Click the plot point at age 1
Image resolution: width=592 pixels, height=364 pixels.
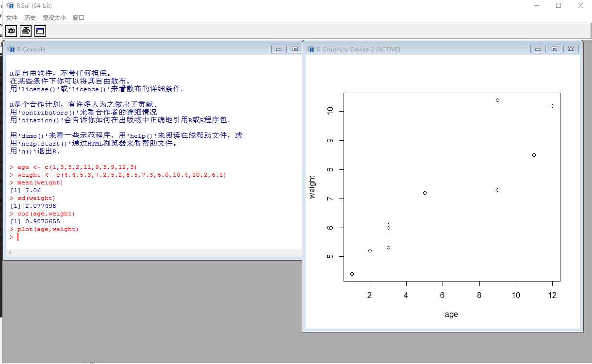[352, 274]
